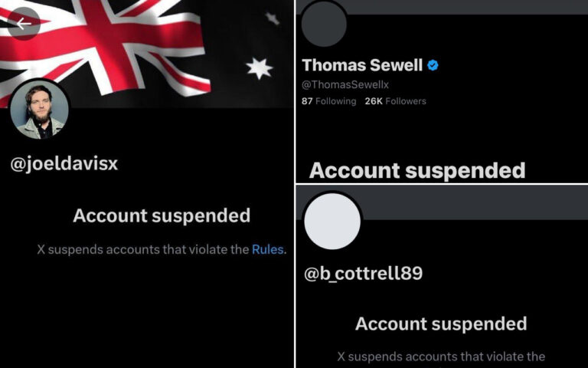This screenshot has height=368, width=588.
Task: View the 87 Following list
Action: (329, 101)
